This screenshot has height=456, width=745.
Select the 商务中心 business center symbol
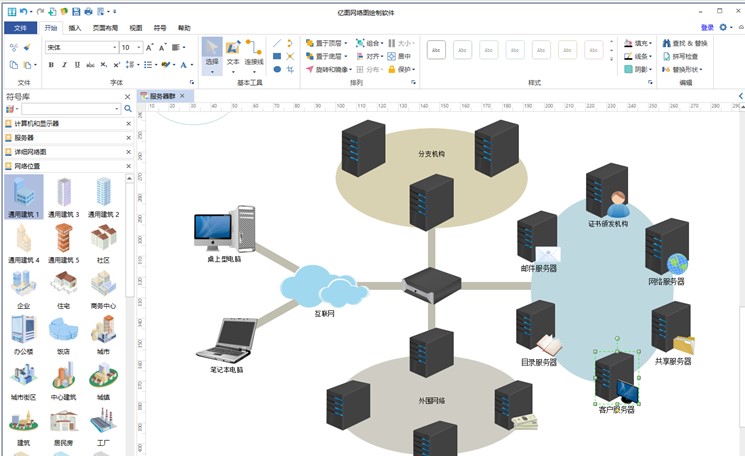click(104, 289)
